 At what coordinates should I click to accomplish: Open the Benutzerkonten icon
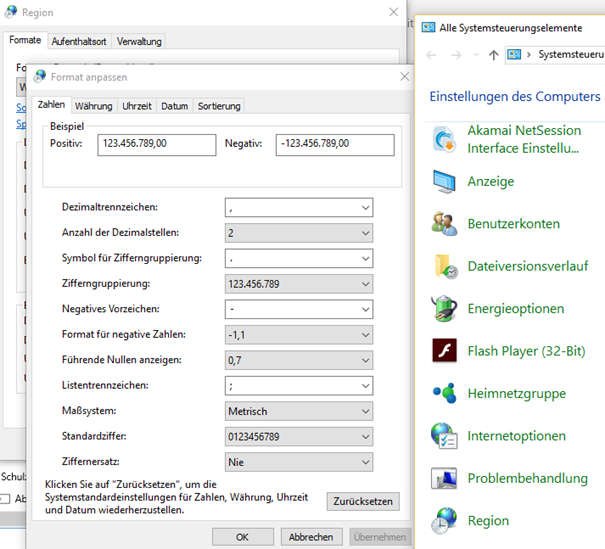click(445, 224)
